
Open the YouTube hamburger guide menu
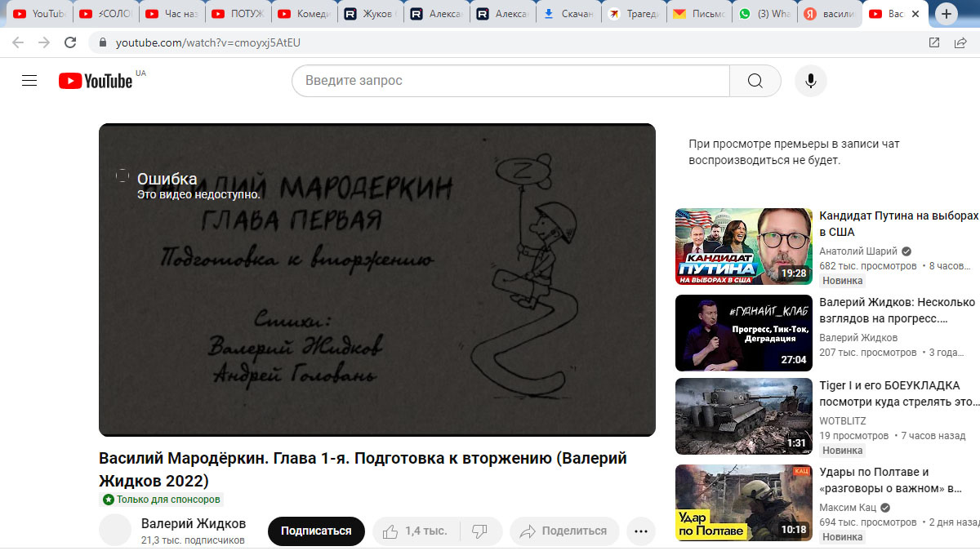[x=29, y=81]
